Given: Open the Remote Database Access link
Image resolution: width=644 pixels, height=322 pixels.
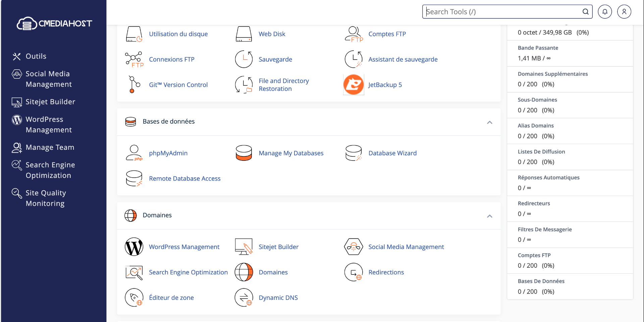Looking at the screenshot, I should pyautogui.click(x=185, y=179).
